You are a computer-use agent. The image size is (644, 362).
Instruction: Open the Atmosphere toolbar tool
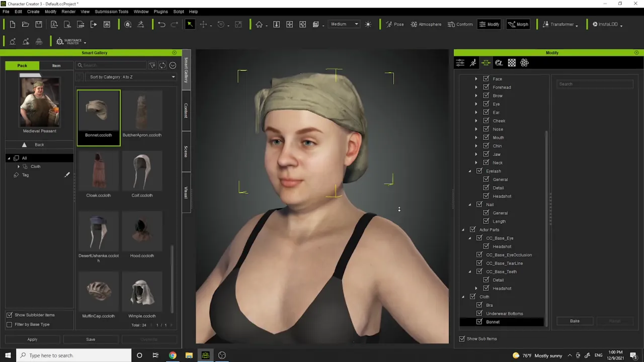click(x=426, y=24)
